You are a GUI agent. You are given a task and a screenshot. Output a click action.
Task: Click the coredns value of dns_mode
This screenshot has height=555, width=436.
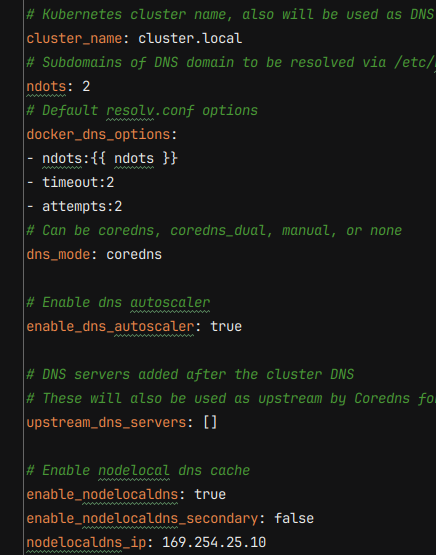[134, 255]
